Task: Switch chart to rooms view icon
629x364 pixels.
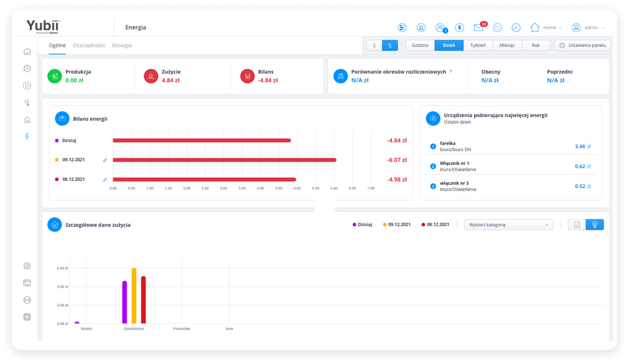Action: click(577, 225)
